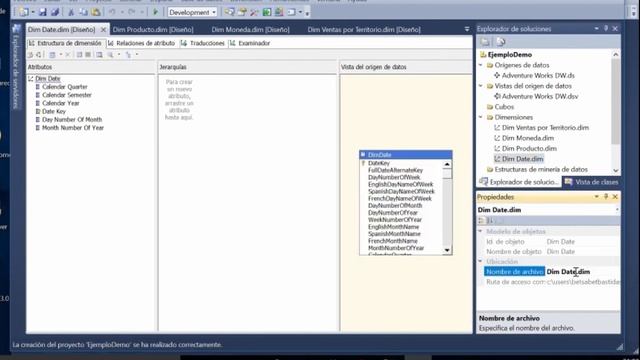Select the Cubos folder
This screenshot has height=360, width=640.
point(504,107)
